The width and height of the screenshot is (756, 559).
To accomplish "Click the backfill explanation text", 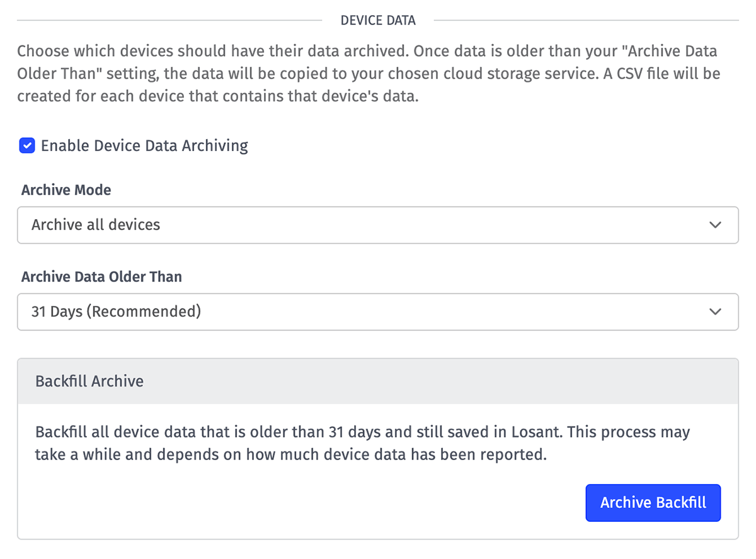I will pyautogui.click(x=362, y=443).
